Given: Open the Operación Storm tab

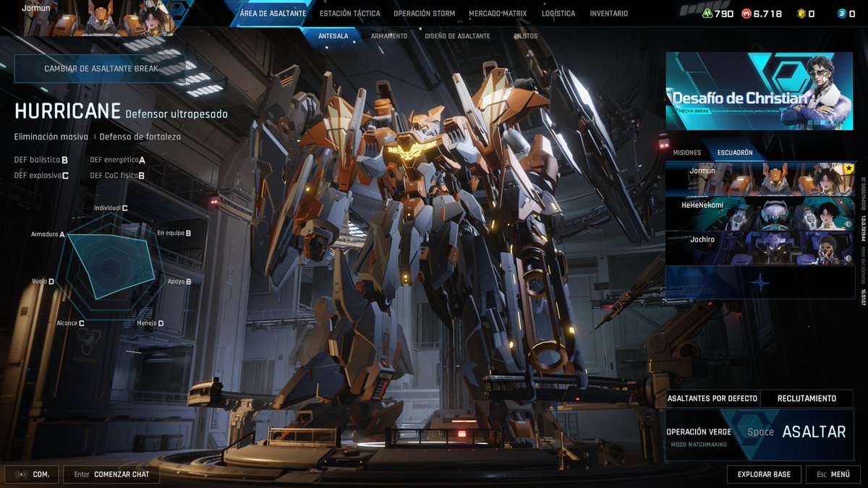Looking at the screenshot, I should pyautogui.click(x=425, y=14).
